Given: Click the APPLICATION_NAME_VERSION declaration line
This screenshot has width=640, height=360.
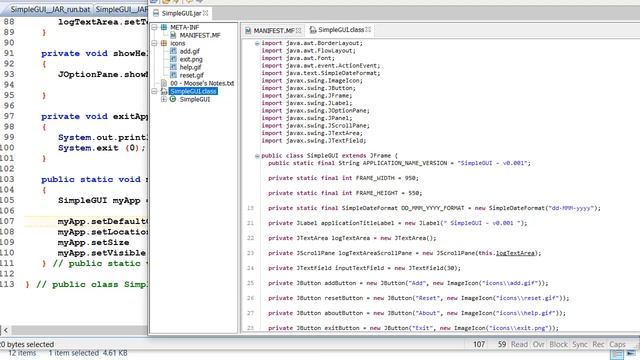Looking at the screenshot, I should [399, 163].
